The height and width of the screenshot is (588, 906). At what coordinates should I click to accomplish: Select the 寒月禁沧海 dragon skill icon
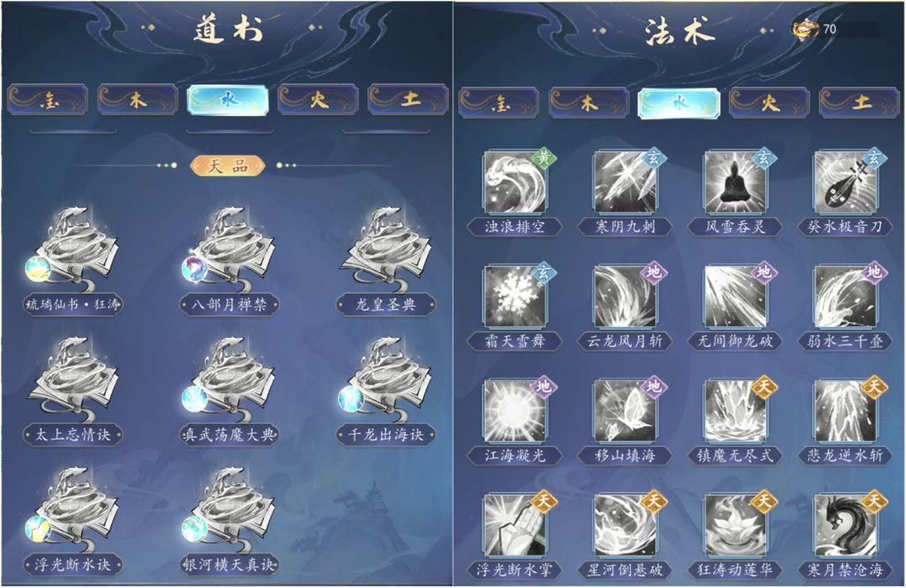coord(846,526)
